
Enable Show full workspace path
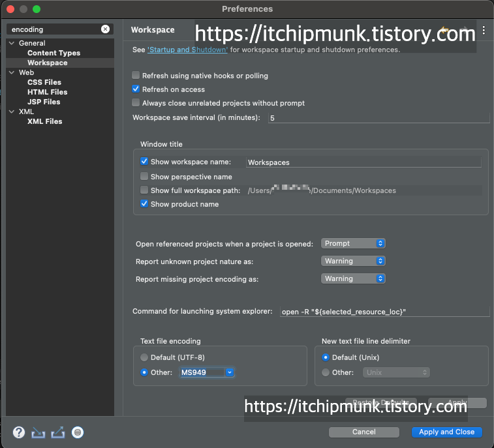[x=144, y=190]
